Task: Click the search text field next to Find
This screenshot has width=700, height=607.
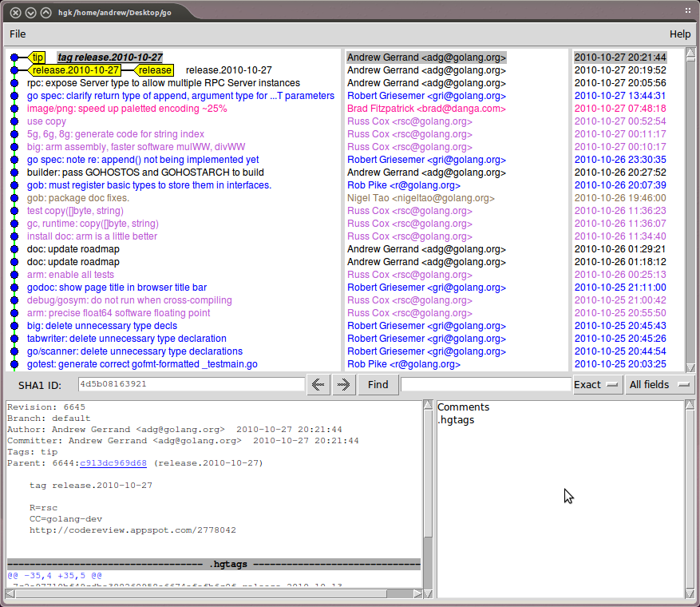Action: (485, 384)
